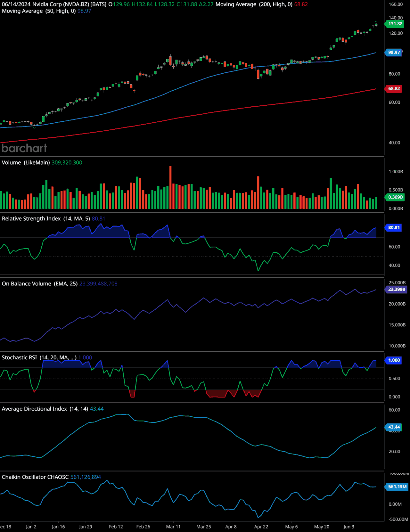Click the Moving Average (50, High, 0) label
Image resolution: width=410 pixels, height=532 pixels.
(x=39, y=11)
